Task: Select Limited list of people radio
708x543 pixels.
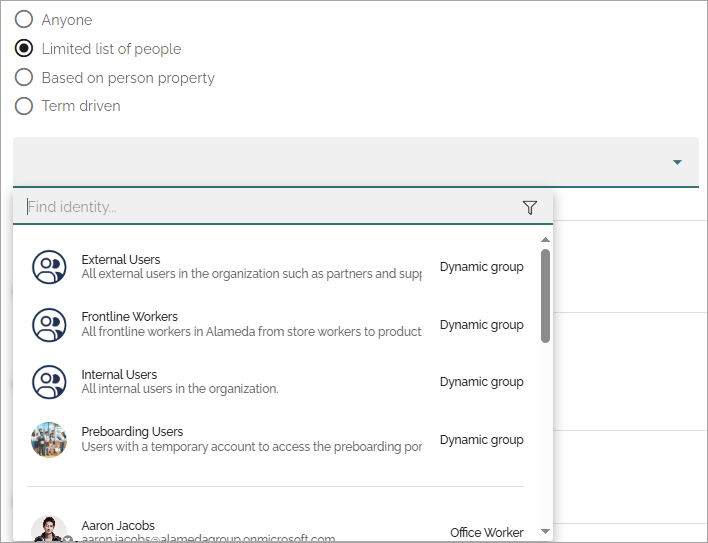Action: pyautogui.click(x=24, y=48)
